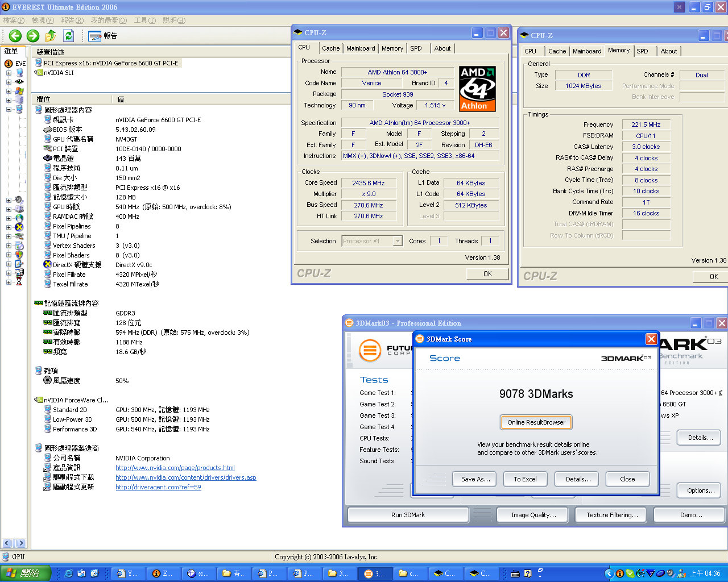
Task: Open the Processor #1 selection dropdown
Action: pos(398,241)
